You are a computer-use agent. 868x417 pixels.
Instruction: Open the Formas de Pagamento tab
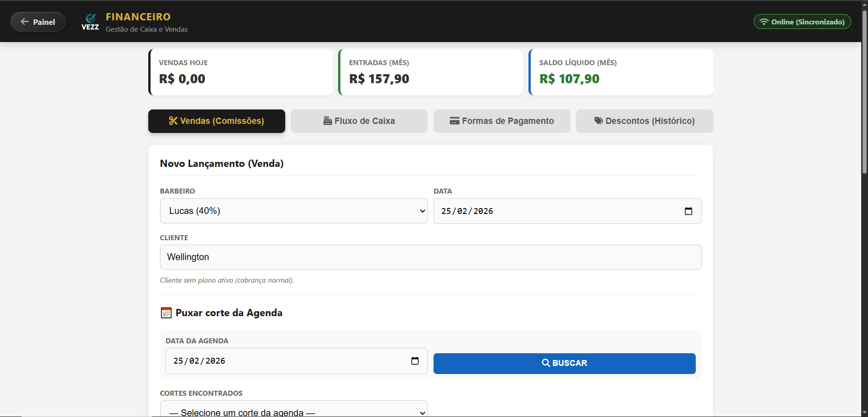click(502, 121)
